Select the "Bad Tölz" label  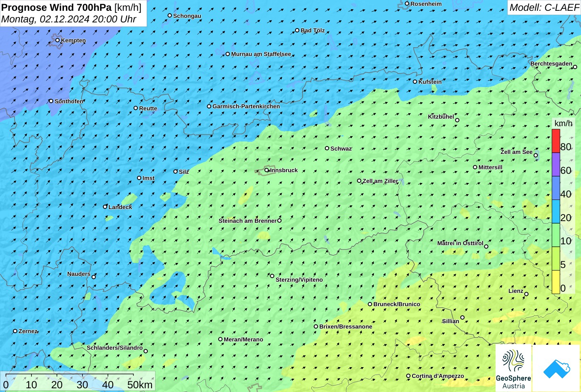312,30
